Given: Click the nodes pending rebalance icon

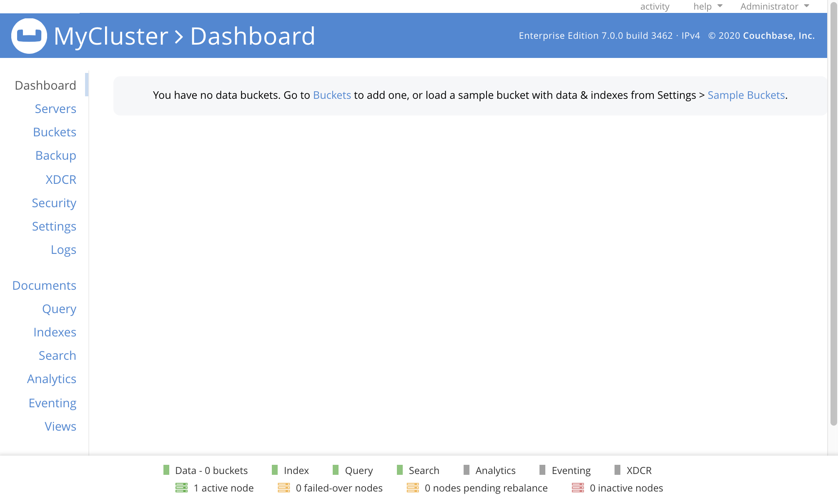Looking at the screenshot, I should [413, 488].
